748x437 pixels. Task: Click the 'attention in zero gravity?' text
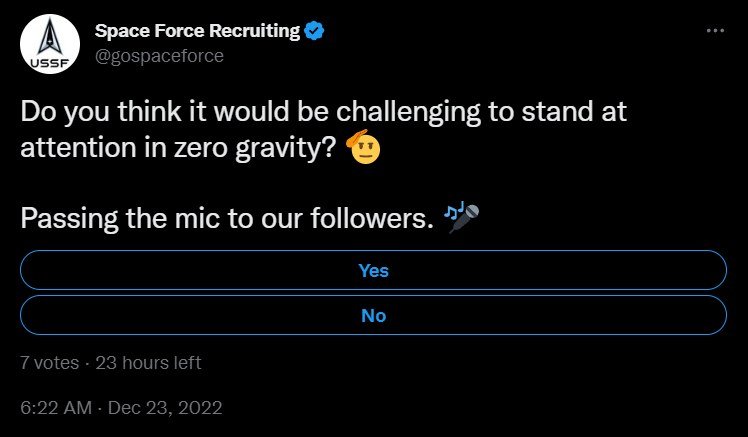179,147
